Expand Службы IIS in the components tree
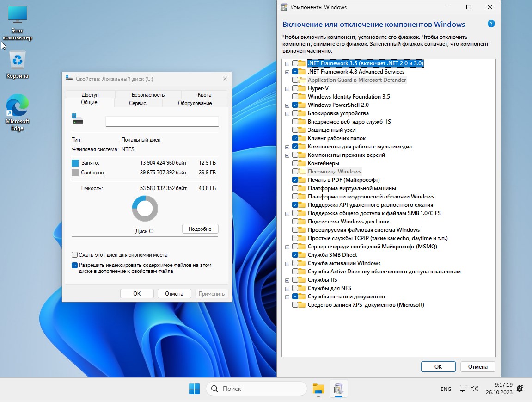Image resolution: width=532 pixels, height=402 pixels. click(x=287, y=280)
